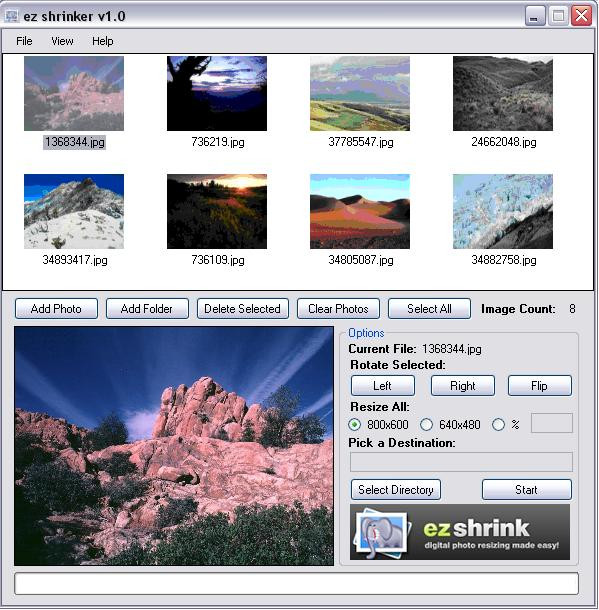Click the Add Photo button
This screenshot has height=610, width=599.
[56, 309]
